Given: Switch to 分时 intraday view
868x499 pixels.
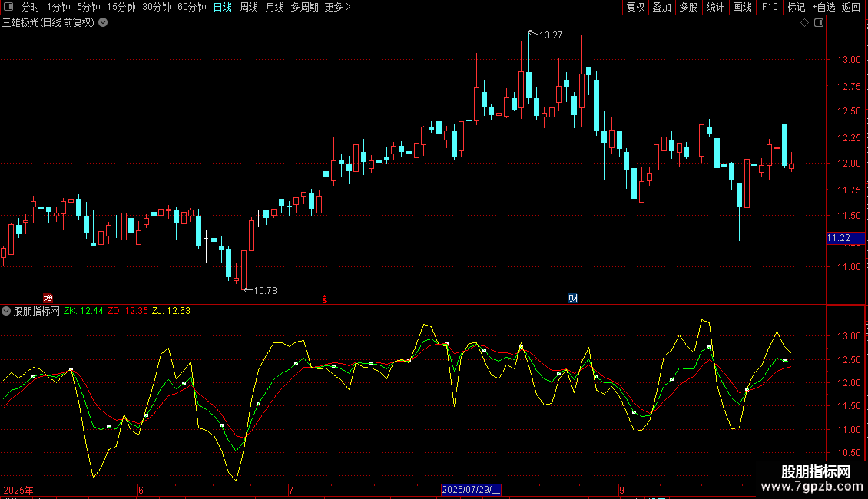Looking at the screenshot, I should point(31,7).
